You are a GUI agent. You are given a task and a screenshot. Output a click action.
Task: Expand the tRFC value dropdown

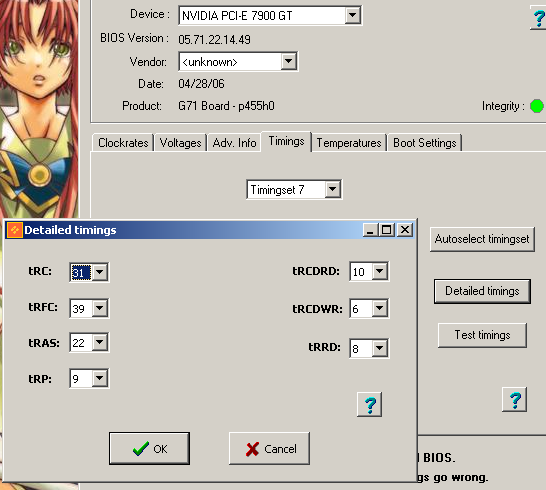(x=100, y=308)
